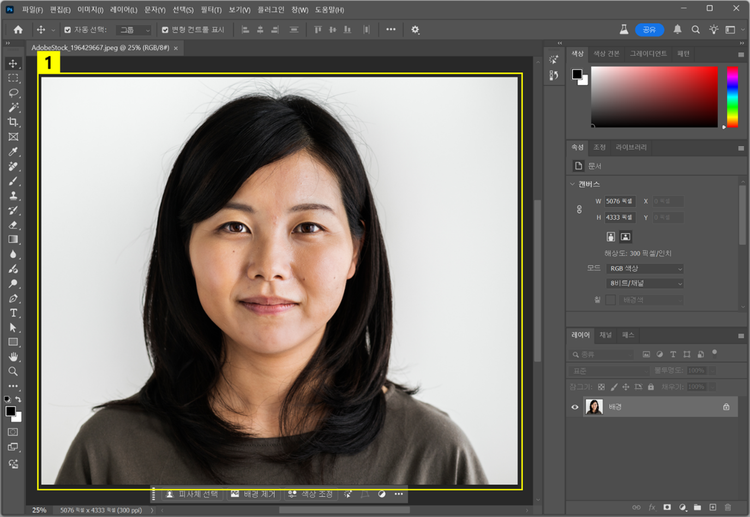Screen dimensions: 750x517
Task: Collapse the 캔버스 section
Action: 572,185
